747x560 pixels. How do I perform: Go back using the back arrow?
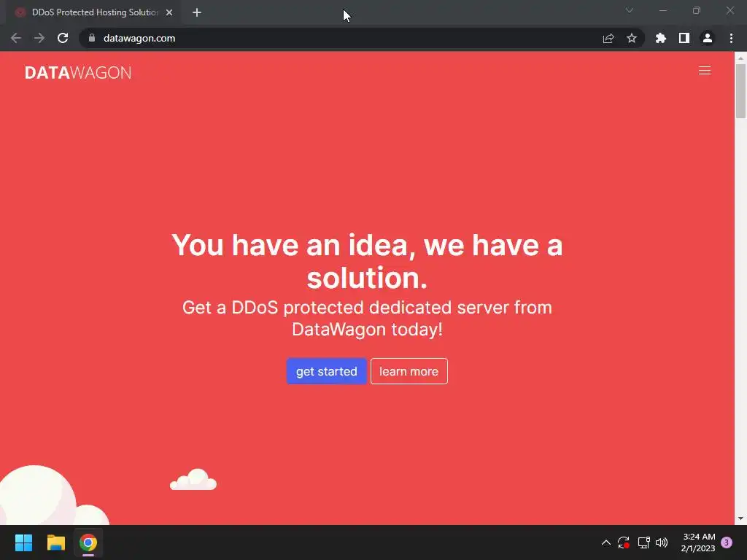pos(16,38)
